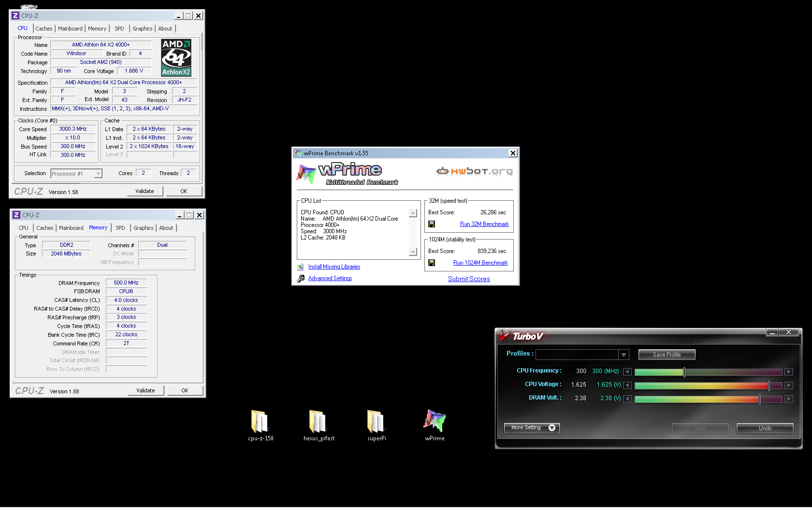Switch to the Caches tab in the upper CPU-Z window
The image size is (812, 508).
click(x=44, y=29)
